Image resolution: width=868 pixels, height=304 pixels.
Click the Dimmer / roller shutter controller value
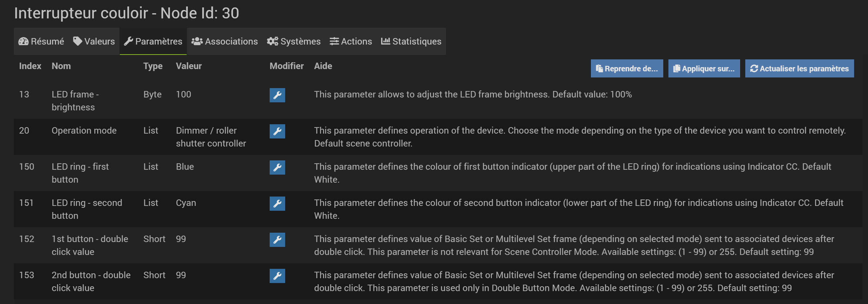(x=211, y=137)
